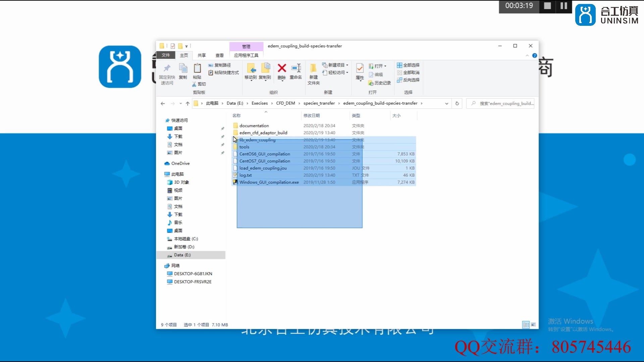The width and height of the screenshot is (644, 362).
Task: Open 新加卷 (D:) in navigation pane
Action: (184, 247)
